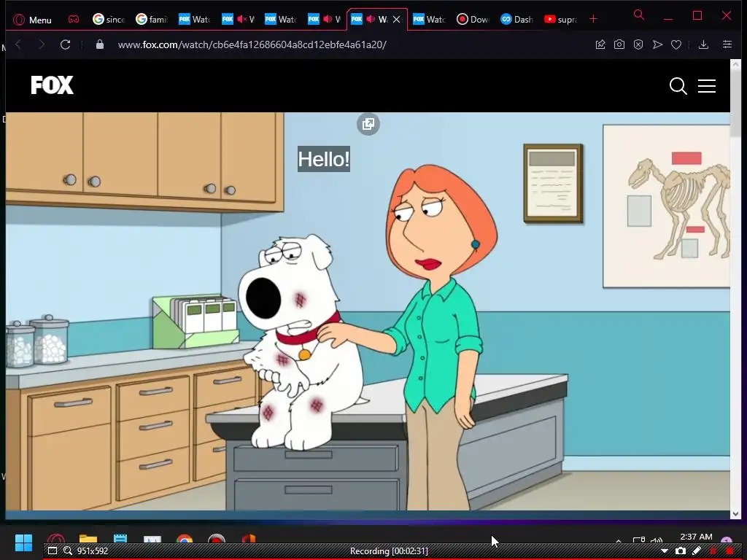This screenshot has height=560, width=747.
Task: Bookmark page with the heart icon
Action: point(676,44)
